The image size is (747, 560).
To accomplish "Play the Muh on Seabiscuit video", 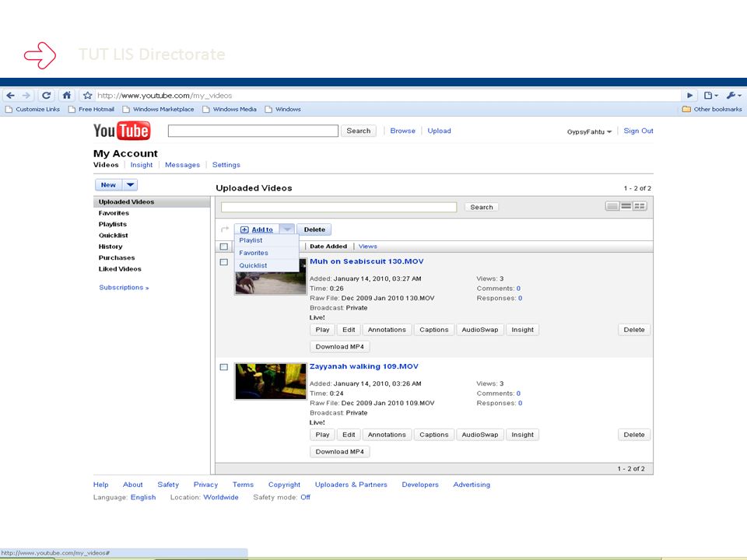I will (x=322, y=330).
